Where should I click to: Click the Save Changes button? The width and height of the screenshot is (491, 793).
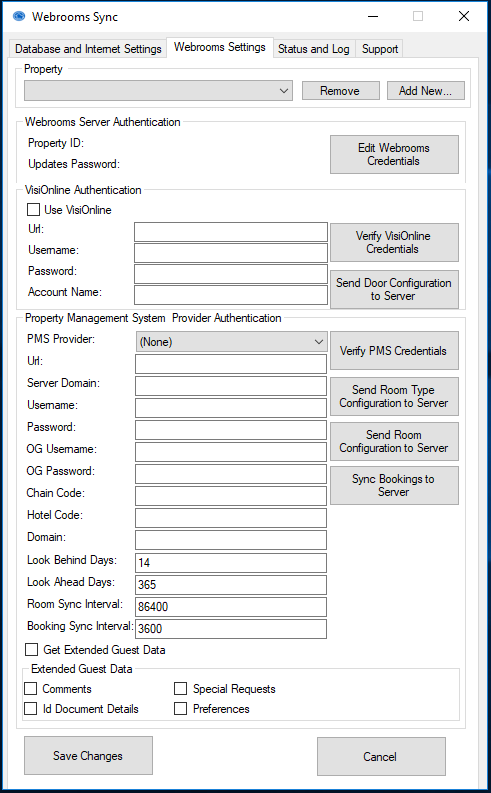click(x=88, y=756)
